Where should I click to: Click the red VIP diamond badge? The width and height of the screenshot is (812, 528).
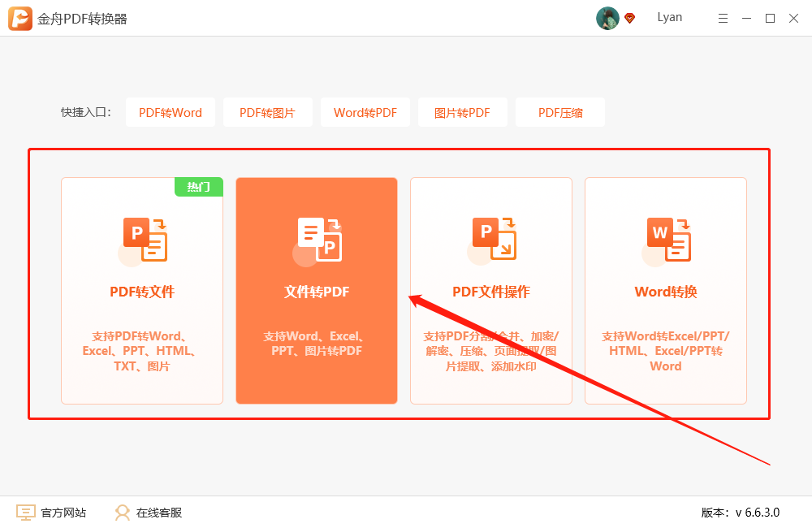pyautogui.click(x=630, y=18)
